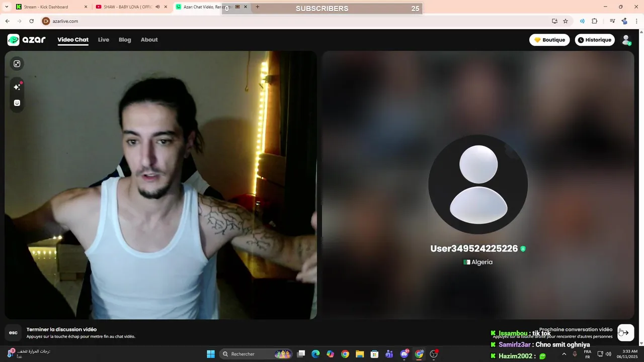The image size is (644, 362).
Task: Open the active Chrome window taskbar icon
Action: 419,354
